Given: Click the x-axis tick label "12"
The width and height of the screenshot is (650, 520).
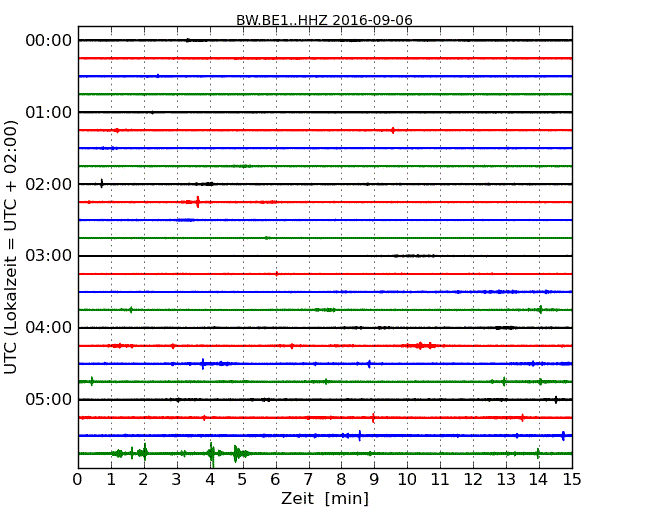Looking at the screenshot, I should (x=473, y=479).
